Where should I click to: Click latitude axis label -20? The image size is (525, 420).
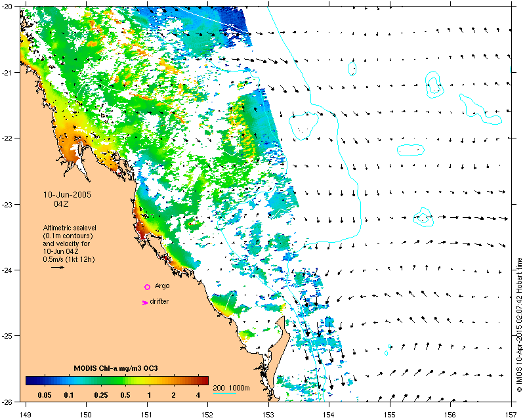(x=8, y=7)
